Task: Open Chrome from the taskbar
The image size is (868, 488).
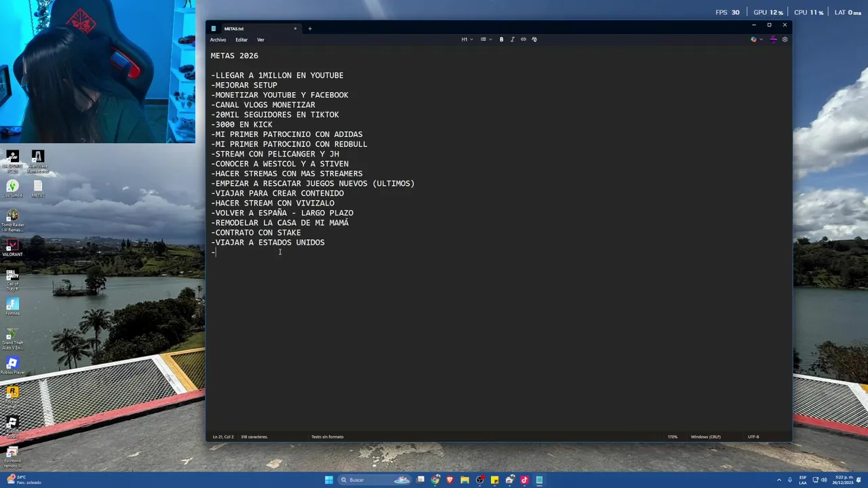Action: click(435, 480)
